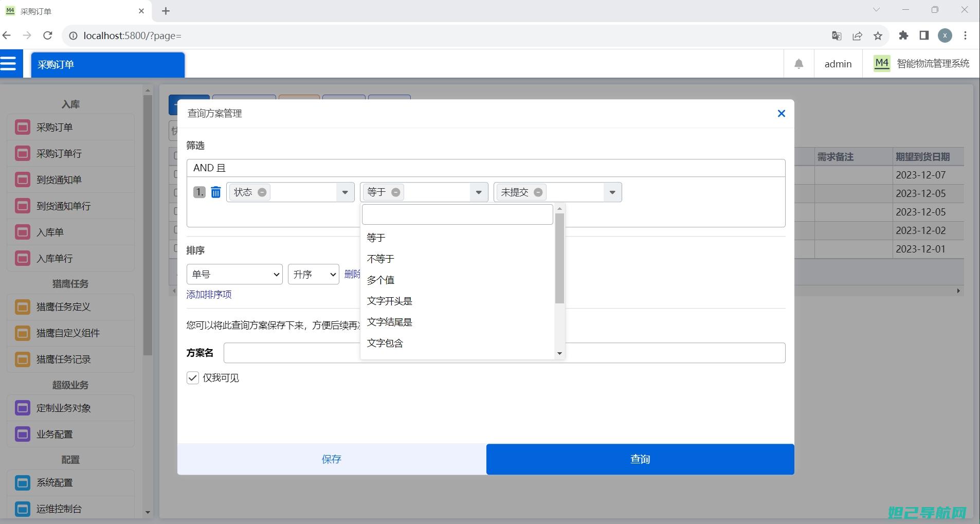Click the 查询 button

640,459
